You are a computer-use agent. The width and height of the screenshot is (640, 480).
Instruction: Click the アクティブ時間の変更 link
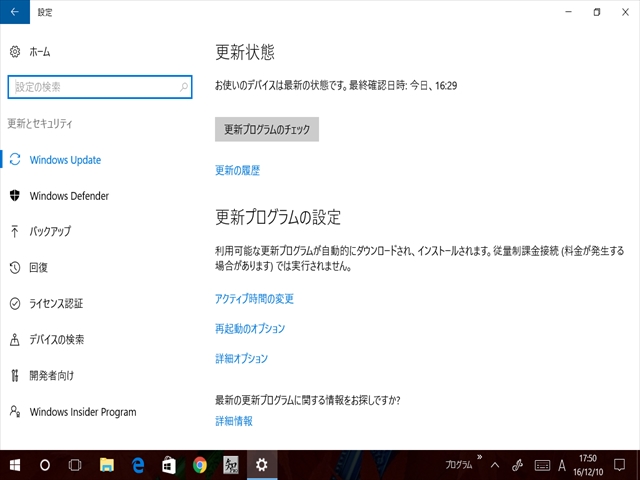click(254, 299)
